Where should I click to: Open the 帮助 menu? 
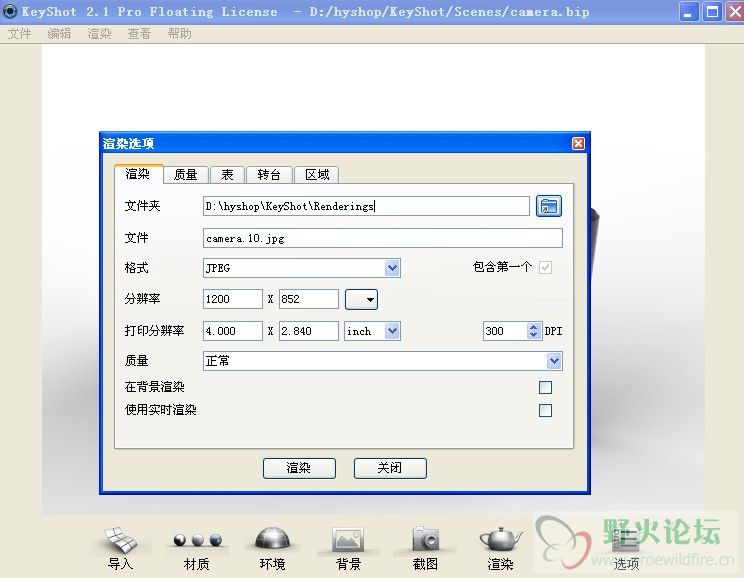coord(179,34)
